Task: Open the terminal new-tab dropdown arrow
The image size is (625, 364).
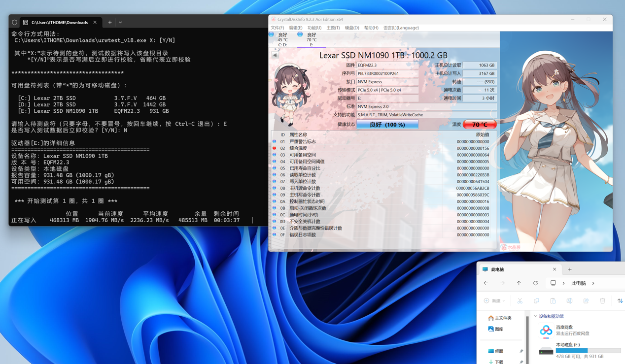Action: coord(120,23)
